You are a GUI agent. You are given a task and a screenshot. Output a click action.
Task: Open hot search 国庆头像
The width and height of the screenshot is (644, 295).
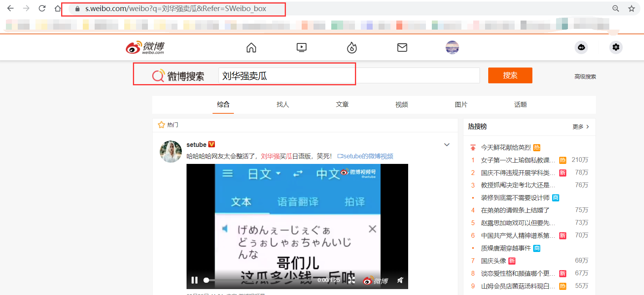pos(493,261)
